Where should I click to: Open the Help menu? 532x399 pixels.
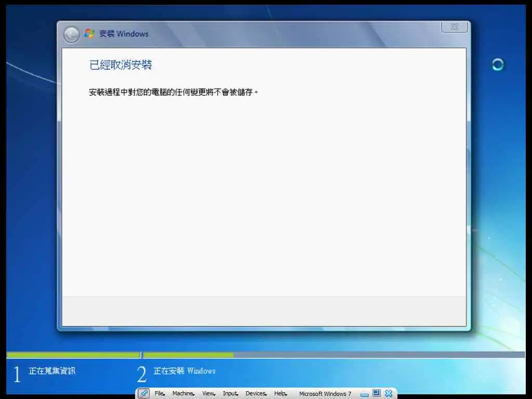click(281, 394)
